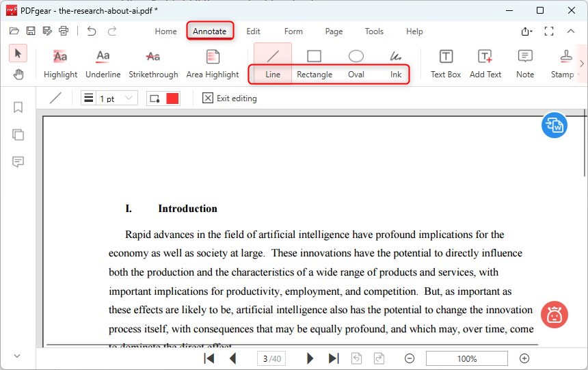The width and height of the screenshot is (588, 370).
Task: Expand the zoom level 100% box
Action: pyautogui.click(x=466, y=358)
